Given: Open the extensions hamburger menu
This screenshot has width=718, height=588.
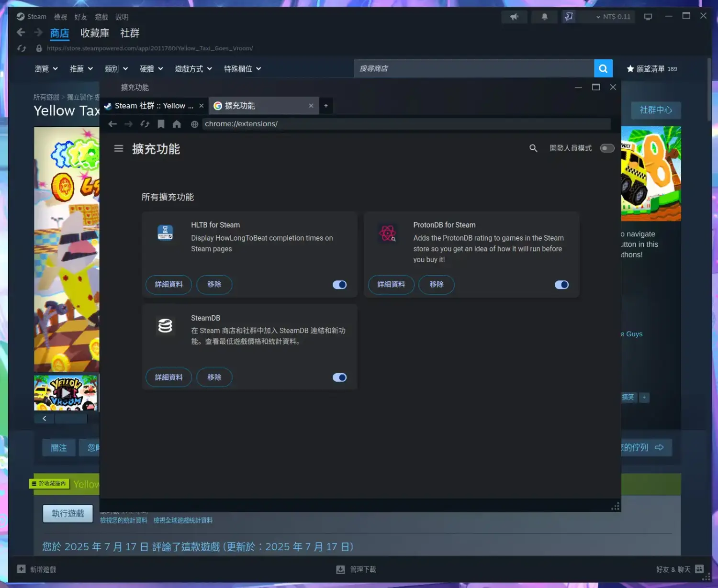Looking at the screenshot, I should coord(119,149).
